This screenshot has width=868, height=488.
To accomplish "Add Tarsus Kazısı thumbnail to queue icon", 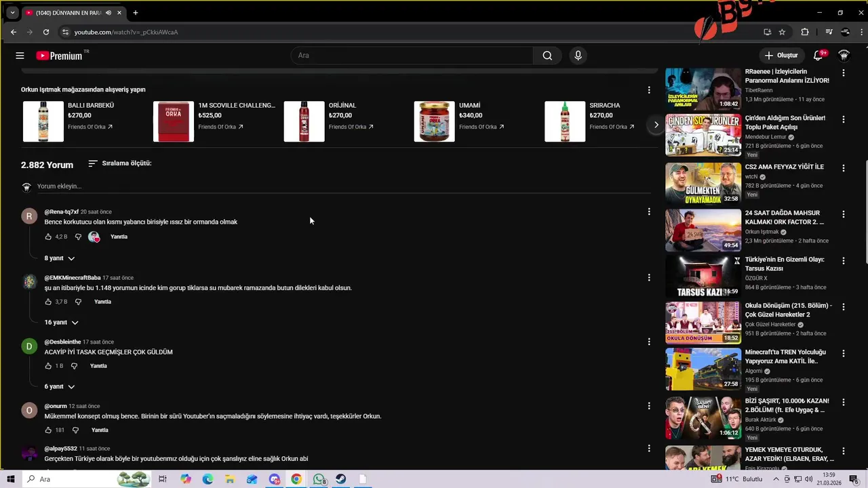I will (736, 262).
